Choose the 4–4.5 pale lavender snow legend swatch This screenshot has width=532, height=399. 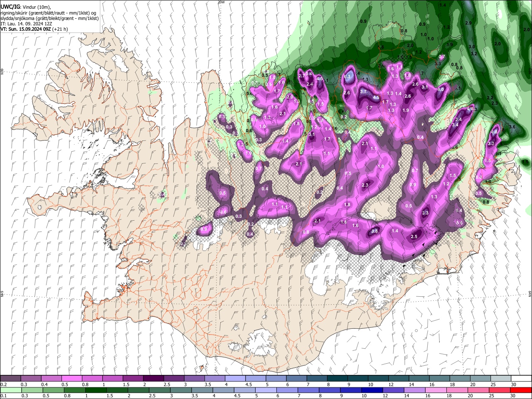click(x=235, y=378)
